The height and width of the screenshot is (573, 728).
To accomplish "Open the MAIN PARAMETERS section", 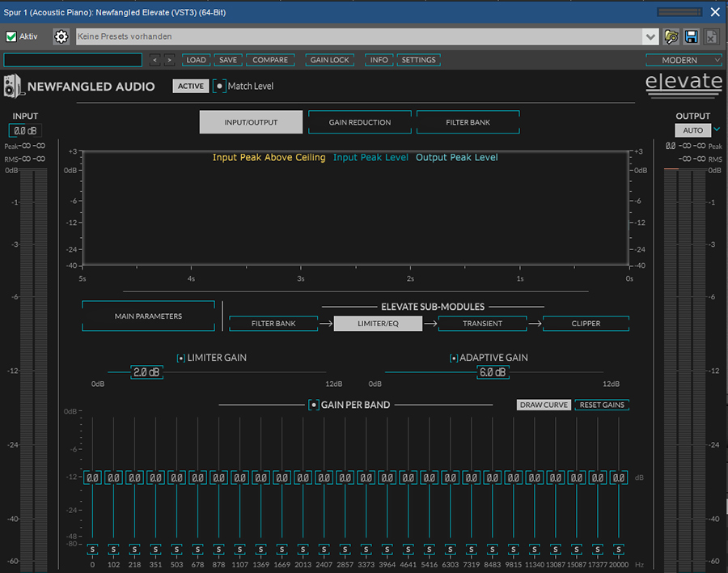I will click(148, 316).
